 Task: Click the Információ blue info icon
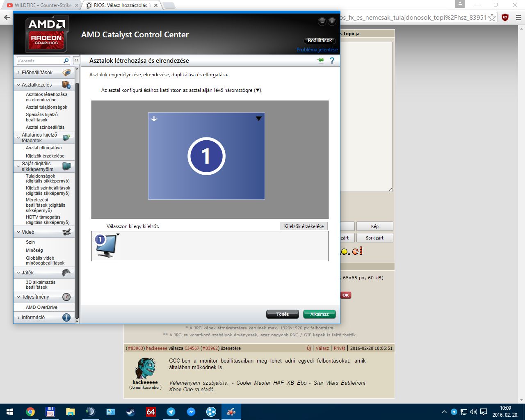(66, 317)
